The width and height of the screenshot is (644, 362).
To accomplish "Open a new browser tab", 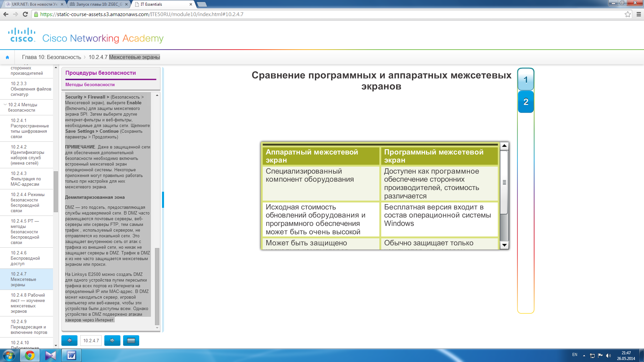I will (202, 4).
